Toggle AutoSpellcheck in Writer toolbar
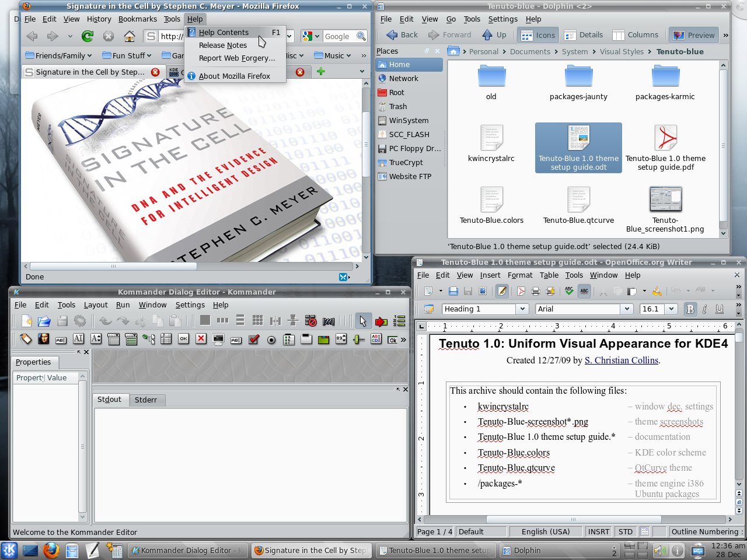Screen dimensions: 747x560 click(584, 290)
